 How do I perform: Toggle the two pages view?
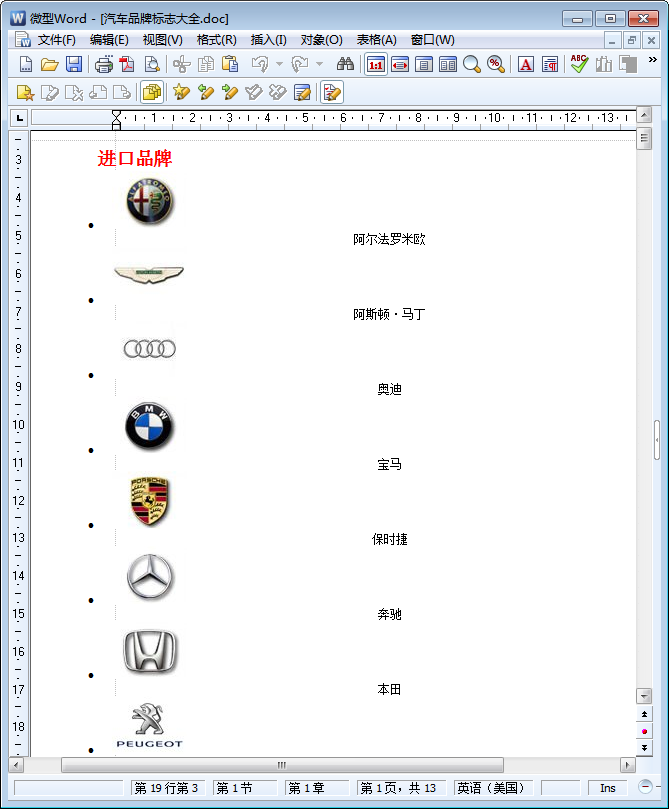(448, 64)
